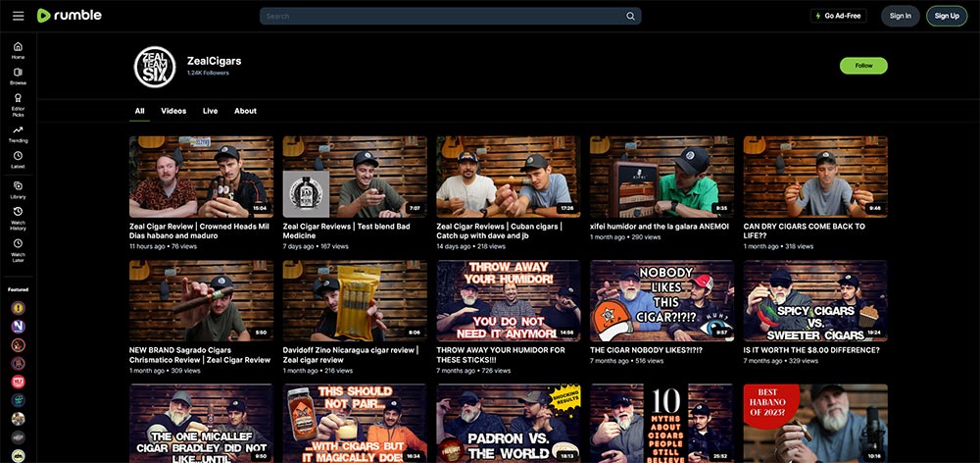The image size is (980, 463).
Task: Open Browse from the sidebar
Action: [x=18, y=76]
